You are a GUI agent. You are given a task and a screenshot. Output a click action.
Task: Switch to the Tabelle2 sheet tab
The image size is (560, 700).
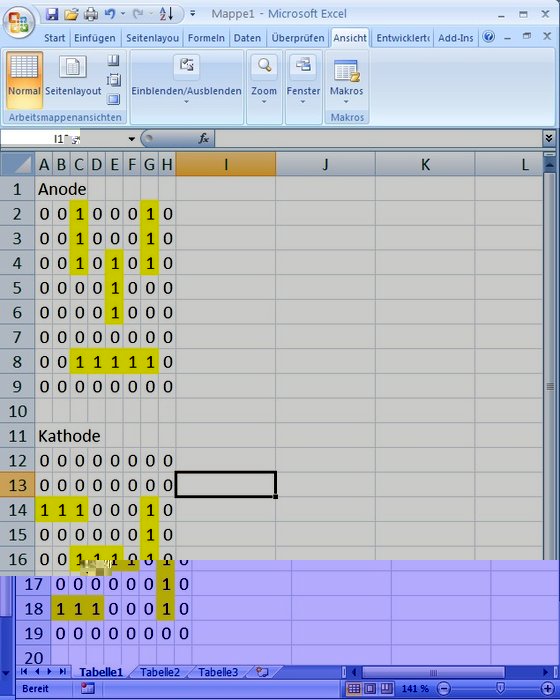(160, 672)
